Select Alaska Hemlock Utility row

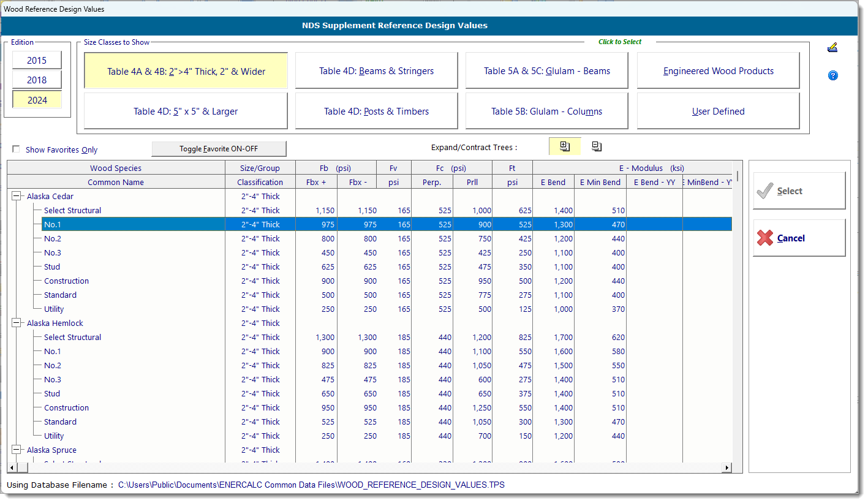pos(369,436)
